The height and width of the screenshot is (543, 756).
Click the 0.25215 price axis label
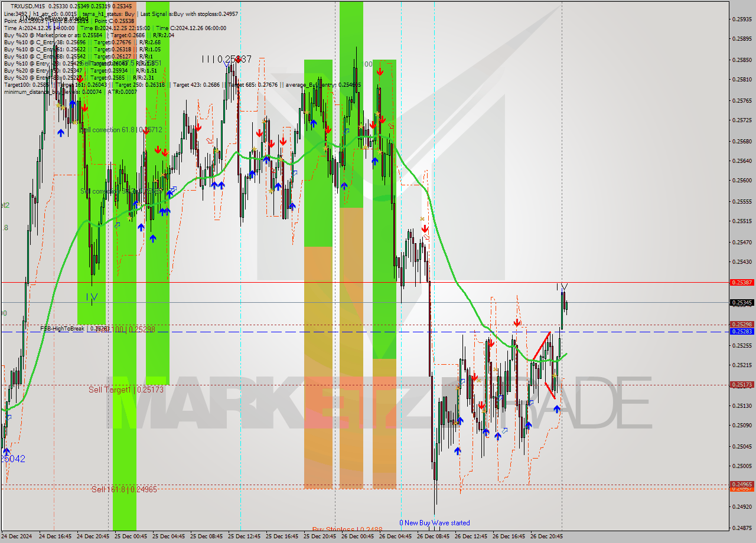click(742, 365)
